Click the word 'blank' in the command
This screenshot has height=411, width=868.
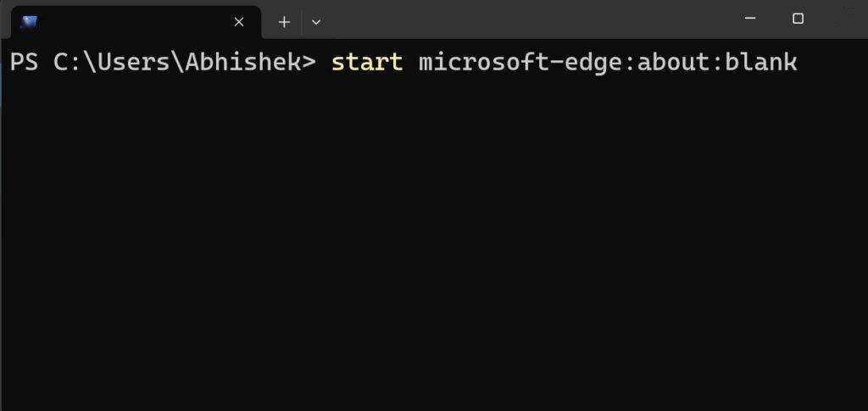tap(761, 62)
